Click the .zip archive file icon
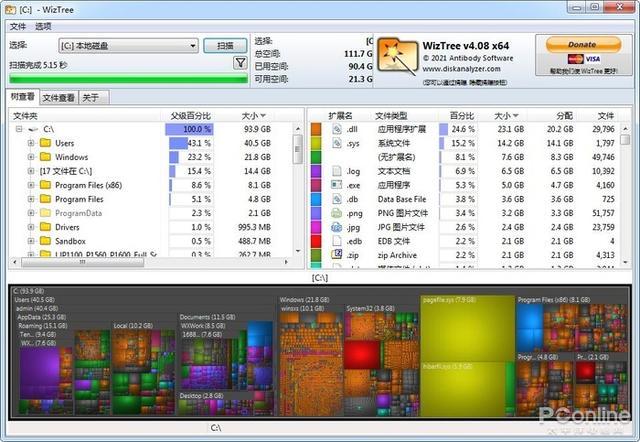 point(337,255)
